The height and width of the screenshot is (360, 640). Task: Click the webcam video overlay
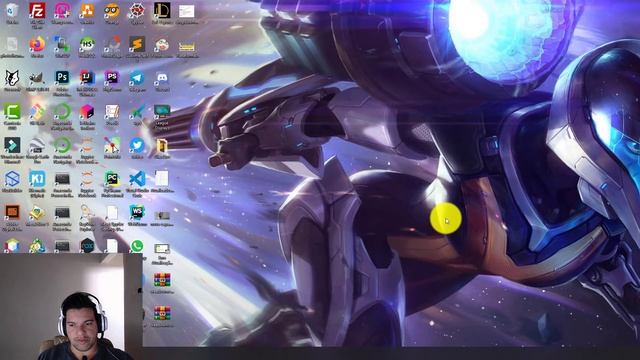71,307
